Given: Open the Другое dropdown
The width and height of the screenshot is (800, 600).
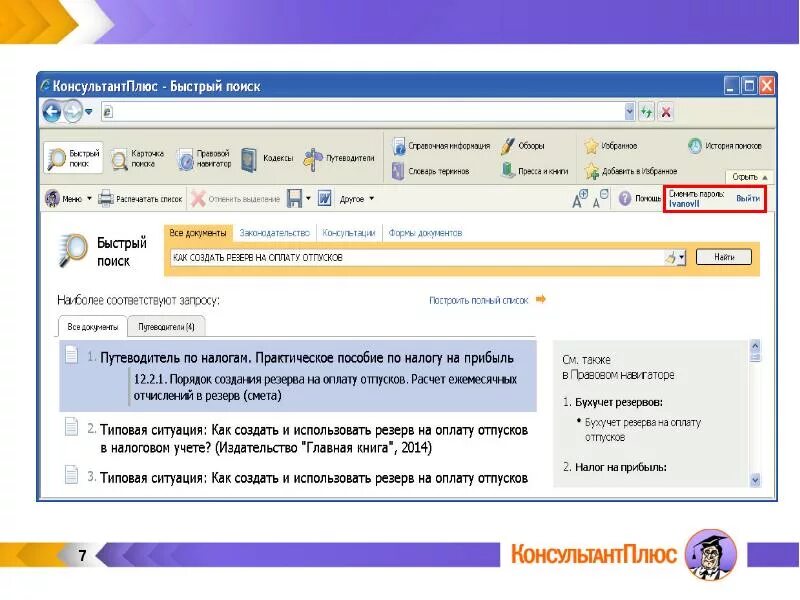Looking at the screenshot, I should click(357, 199).
